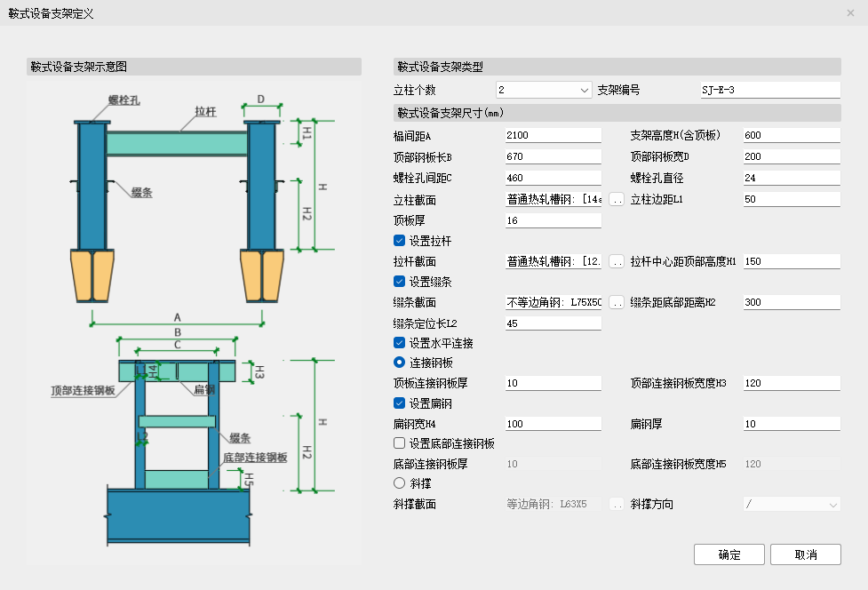
Task: Select the 连接钢板 radio button
Action: (400, 363)
